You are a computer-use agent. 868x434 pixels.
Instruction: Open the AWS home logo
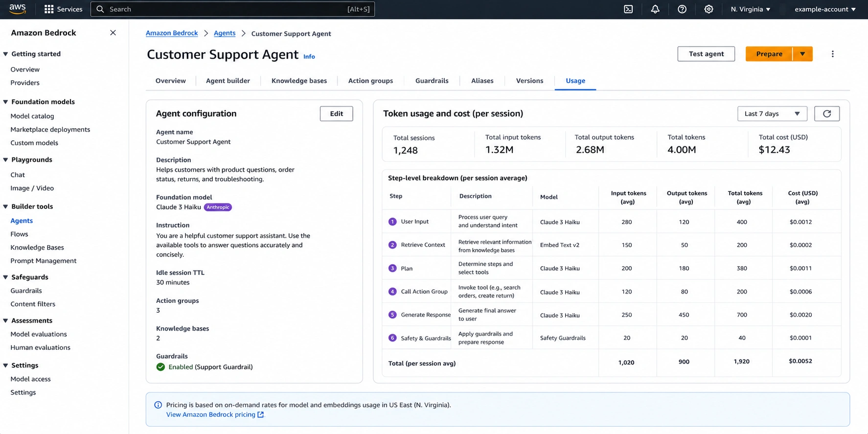pyautogui.click(x=18, y=9)
